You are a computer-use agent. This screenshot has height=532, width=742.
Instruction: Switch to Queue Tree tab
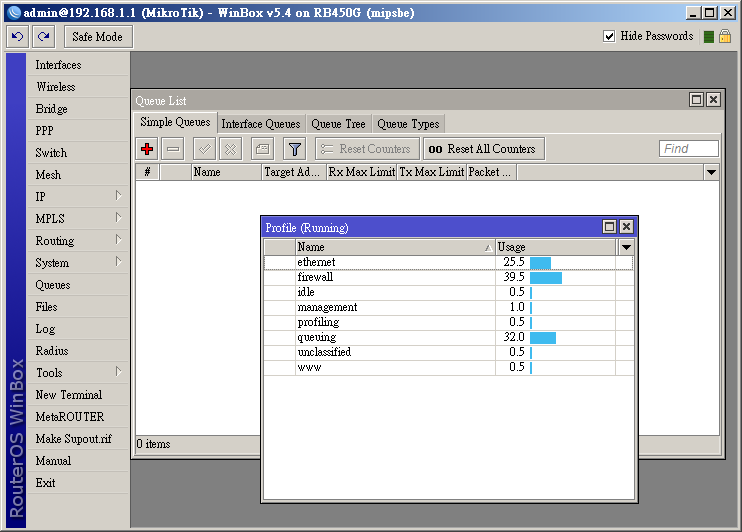(x=338, y=124)
